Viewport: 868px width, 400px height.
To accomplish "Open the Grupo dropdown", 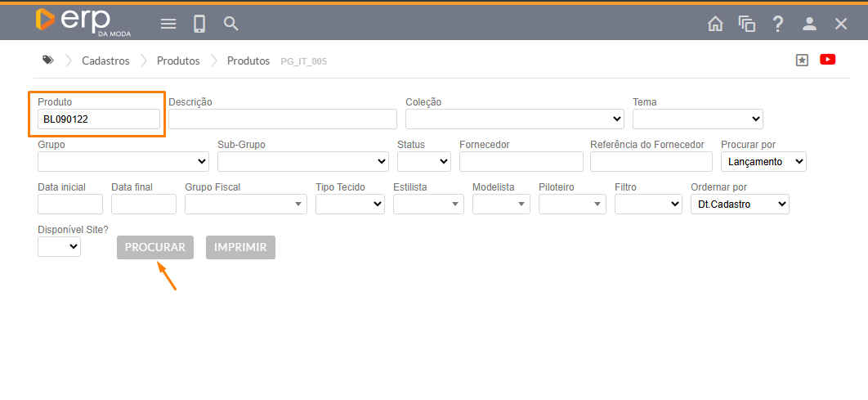I will pos(123,162).
